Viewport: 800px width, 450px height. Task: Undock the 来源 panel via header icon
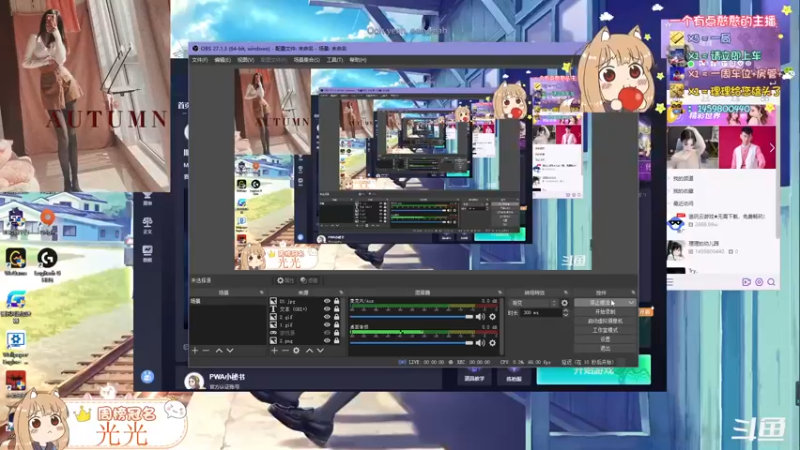341,292
